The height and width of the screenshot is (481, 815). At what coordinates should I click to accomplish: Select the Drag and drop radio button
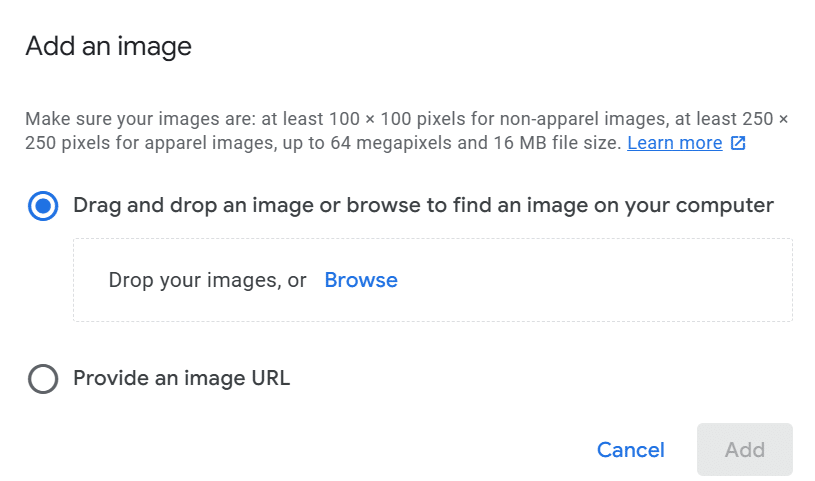tap(43, 206)
